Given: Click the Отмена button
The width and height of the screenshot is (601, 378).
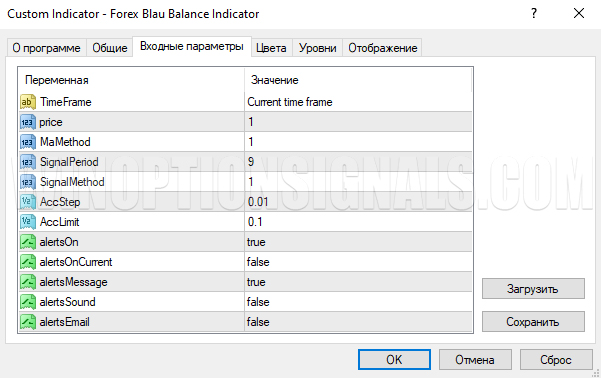Looking at the screenshot, I should (475, 360).
